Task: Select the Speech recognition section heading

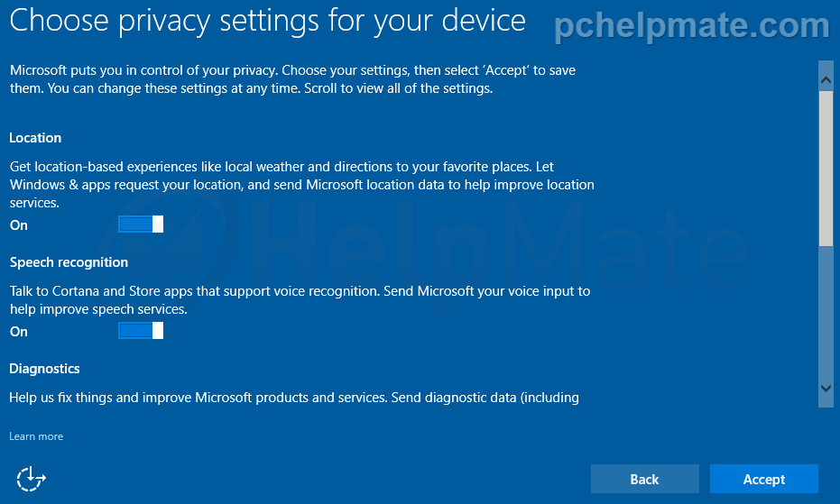Action: coord(69,262)
